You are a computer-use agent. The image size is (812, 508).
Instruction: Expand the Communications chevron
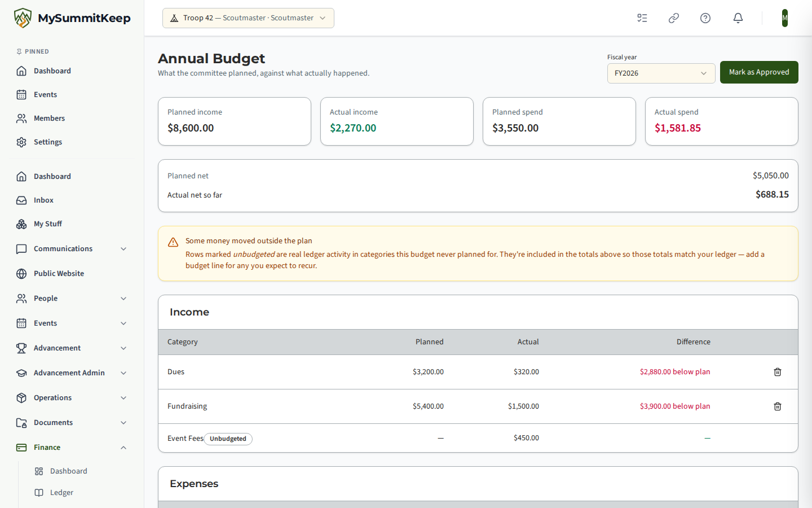click(x=123, y=249)
